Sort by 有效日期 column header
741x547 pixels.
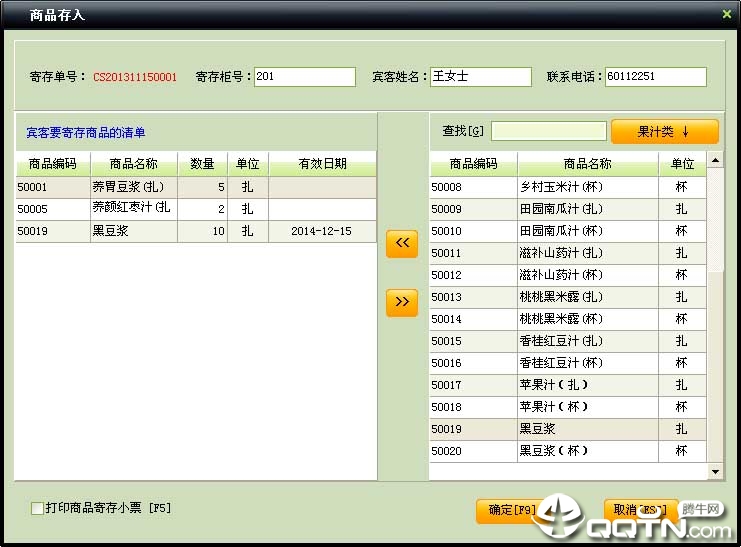tap(322, 164)
